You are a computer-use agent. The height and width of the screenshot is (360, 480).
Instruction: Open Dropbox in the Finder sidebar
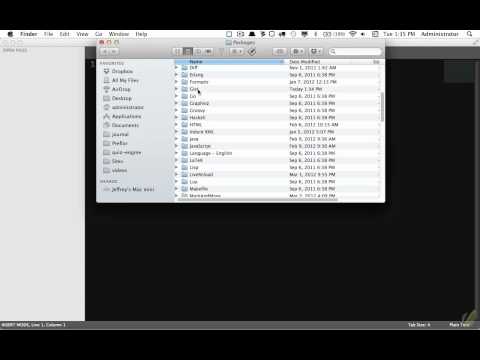point(118,71)
